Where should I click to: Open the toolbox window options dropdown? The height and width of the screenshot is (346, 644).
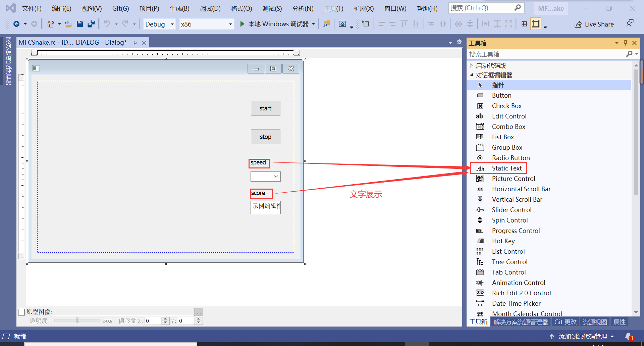[x=616, y=43]
